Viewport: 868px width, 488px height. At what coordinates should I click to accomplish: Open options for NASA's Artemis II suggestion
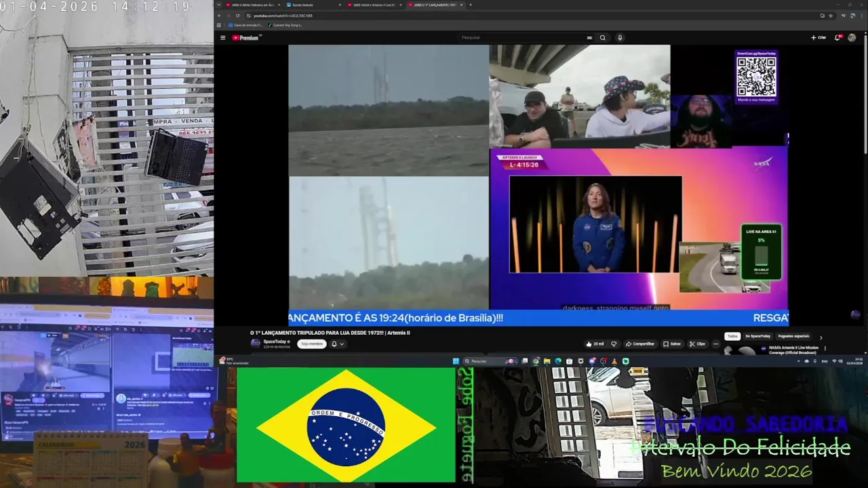[x=825, y=348]
